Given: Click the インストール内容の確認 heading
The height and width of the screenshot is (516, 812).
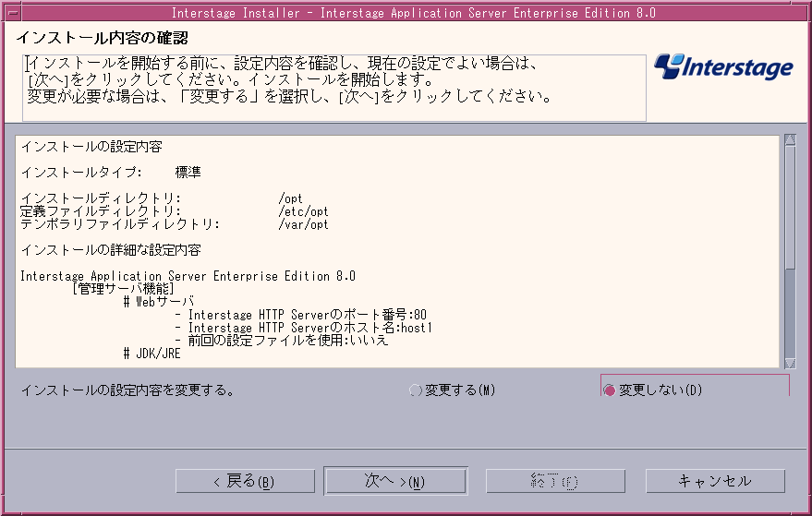Looking at the screenshot, I should (102, 38).
